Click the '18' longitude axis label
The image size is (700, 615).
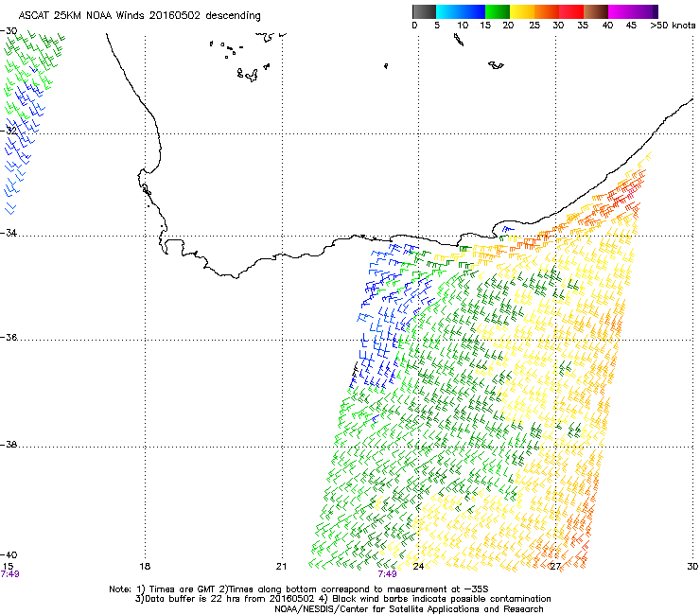(145, 567)
